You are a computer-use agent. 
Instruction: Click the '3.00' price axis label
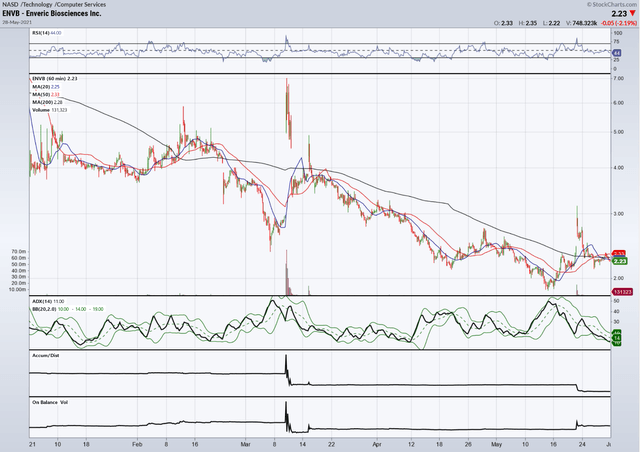tap(618, 214)
